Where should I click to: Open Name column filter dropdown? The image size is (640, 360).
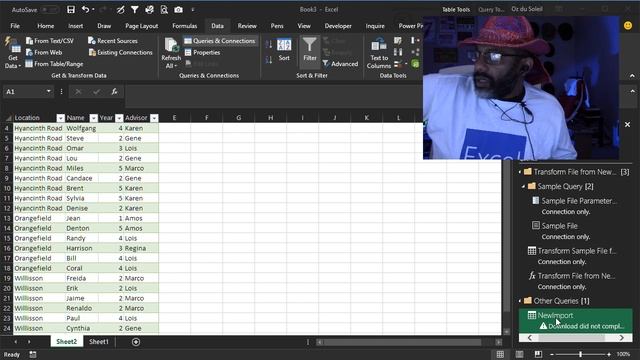[x=93, y=118]
